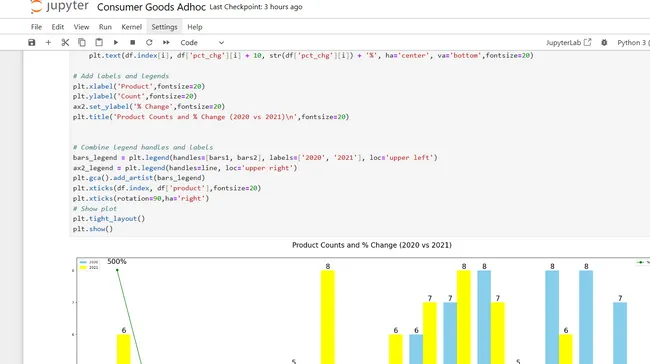The width and height of the screenshot is (650, 364).
Task: Click the plt.xticks rotation=90 code line
Action: (x=141, y=198)
